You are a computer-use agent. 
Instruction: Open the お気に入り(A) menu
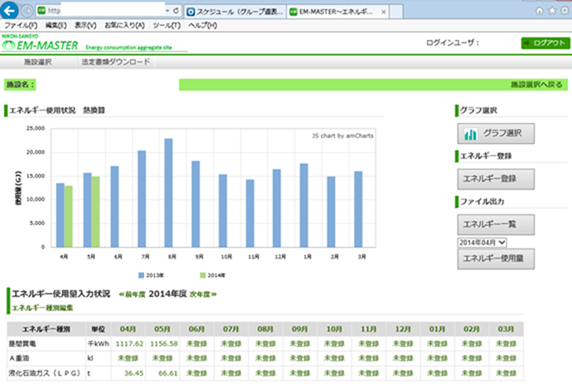pos(124,26)
